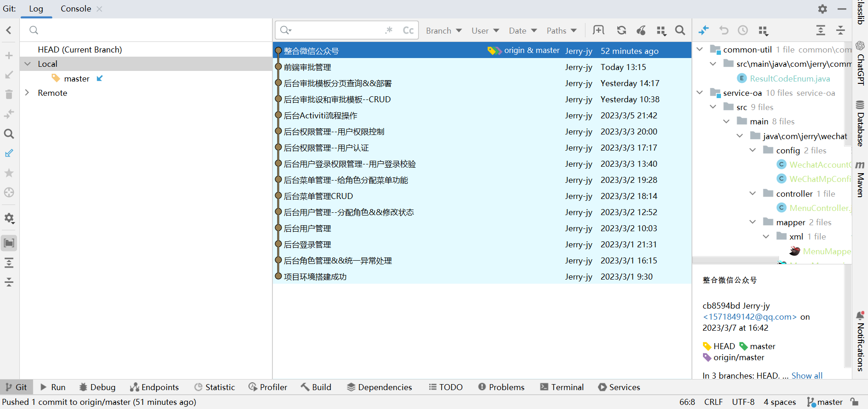Create a new branch with plus icon

pyautogui.click(x=9, y=56)
